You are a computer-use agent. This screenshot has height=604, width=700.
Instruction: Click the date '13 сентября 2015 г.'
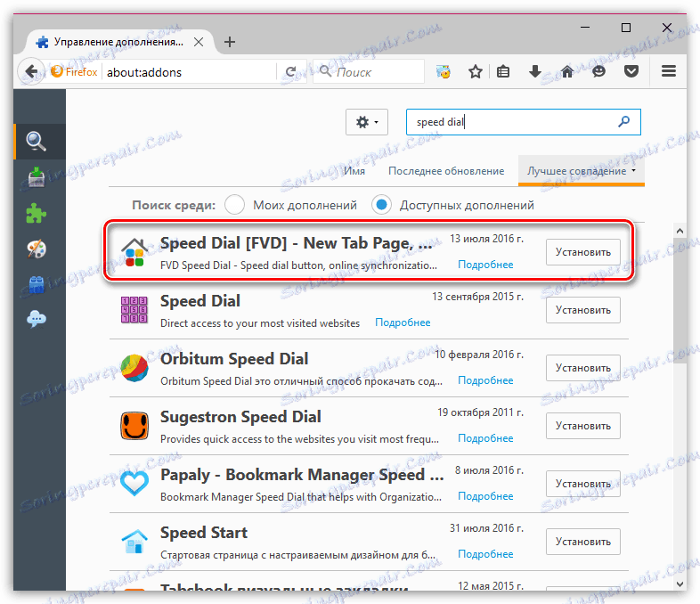477,297
